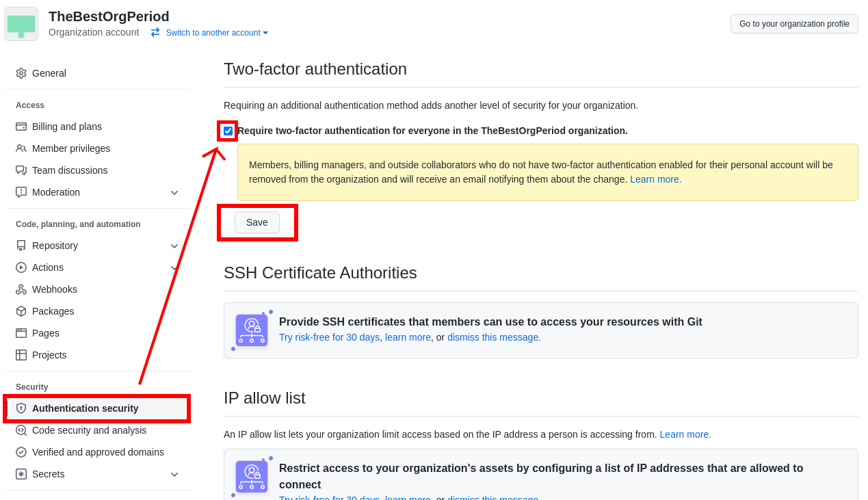Expand the Repository submenu chevron
868x500 pixels.
click(174, 246)
